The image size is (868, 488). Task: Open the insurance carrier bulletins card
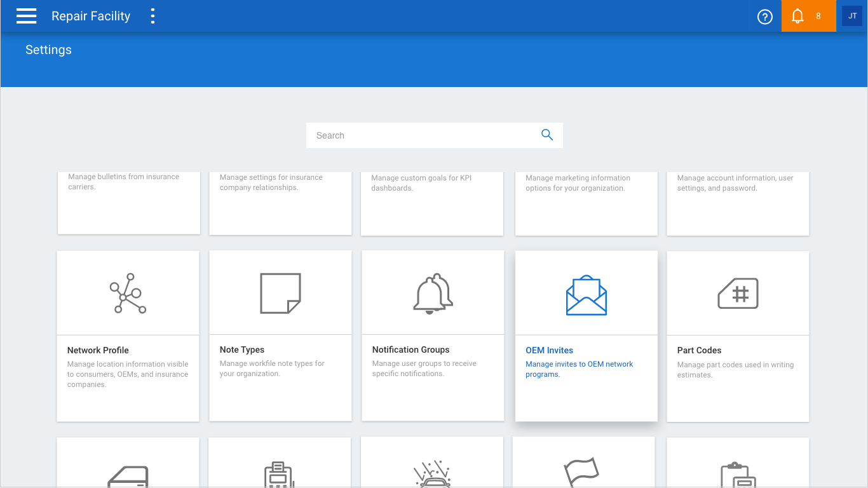tap(129, 203)
